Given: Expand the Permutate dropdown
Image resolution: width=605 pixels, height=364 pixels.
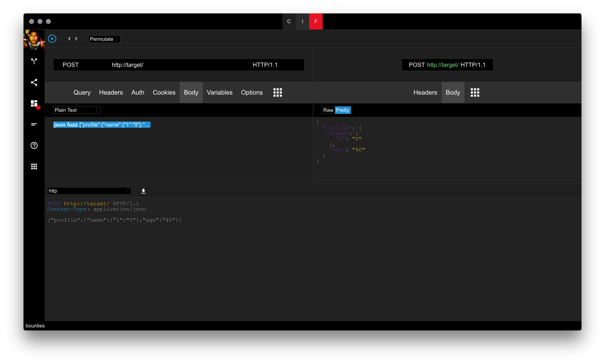Looking at the screenshot, I should pos(104,39).
